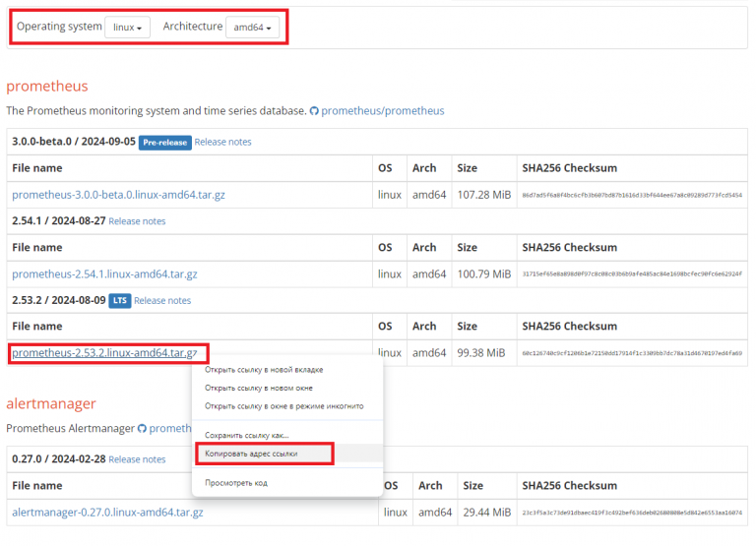
Task: Open the Operating system linux dropdown
Action: (x=127, y=27)
